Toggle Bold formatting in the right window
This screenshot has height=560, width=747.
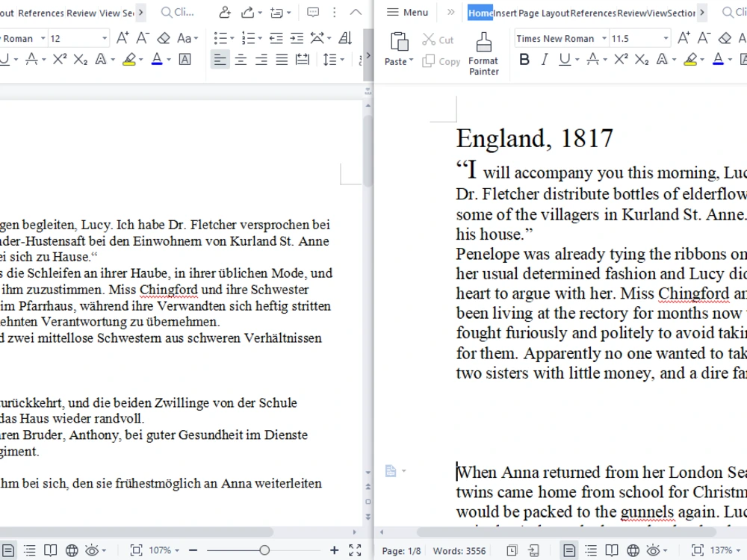click(524, 59)
